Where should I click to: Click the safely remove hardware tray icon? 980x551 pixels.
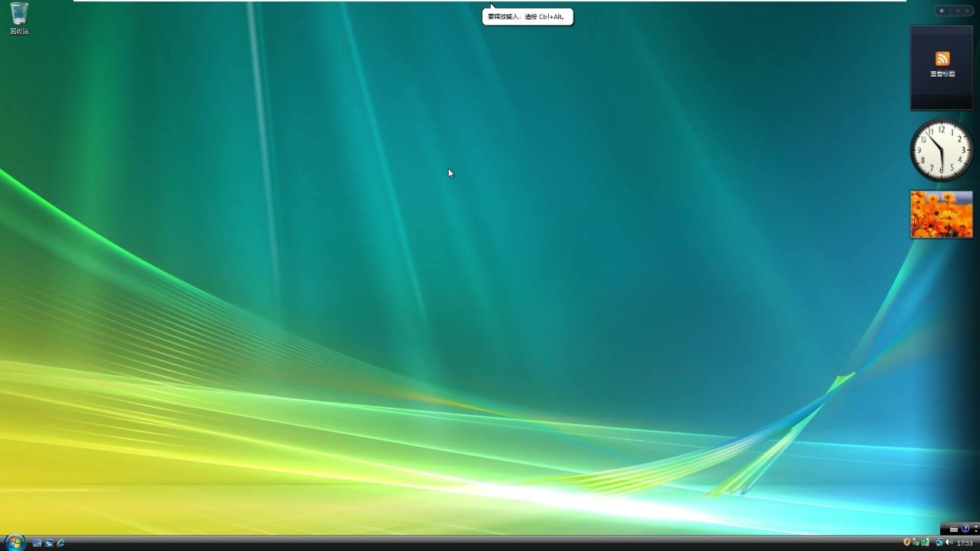pos(926,542)
